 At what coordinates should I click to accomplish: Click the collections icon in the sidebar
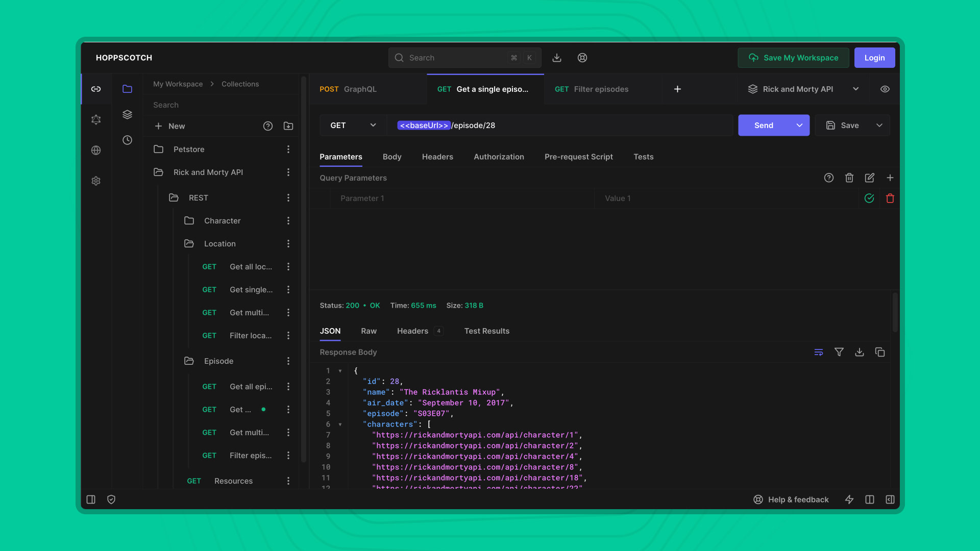click(127, 88)
